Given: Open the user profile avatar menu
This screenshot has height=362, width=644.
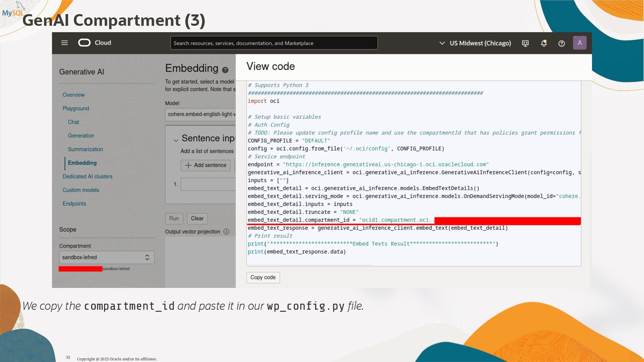Looking at the screenshot, I should 580,43.
